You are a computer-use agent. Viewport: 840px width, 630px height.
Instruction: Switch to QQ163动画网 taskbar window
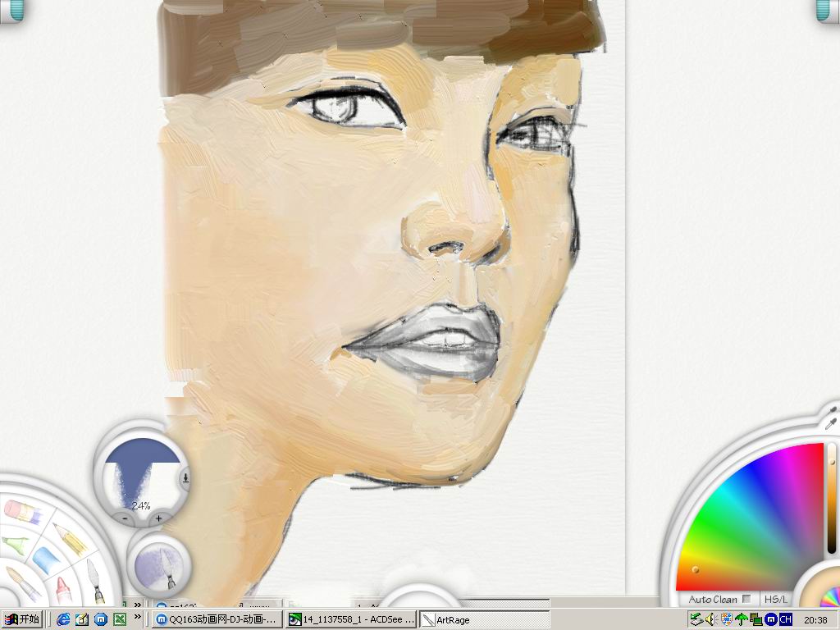(x=217, y=619)
